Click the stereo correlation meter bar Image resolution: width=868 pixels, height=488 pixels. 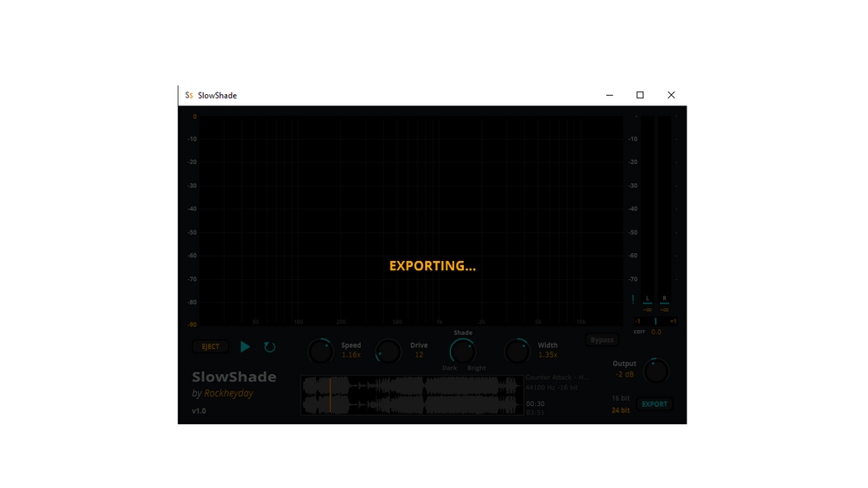(656, 321)
